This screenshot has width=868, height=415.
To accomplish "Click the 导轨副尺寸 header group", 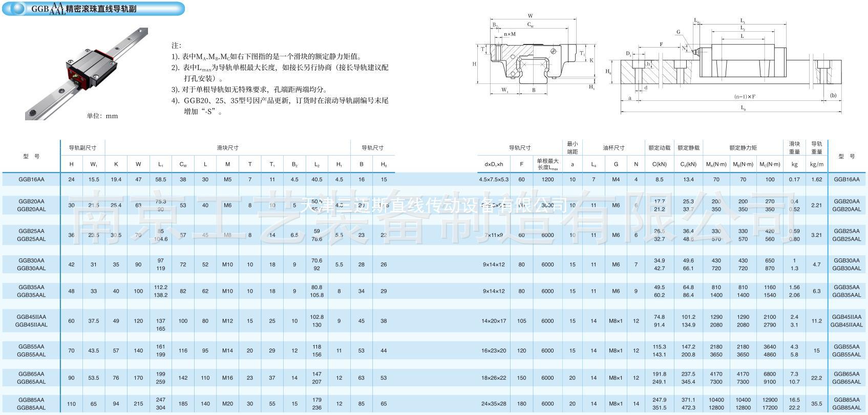I will click(82, 148).
